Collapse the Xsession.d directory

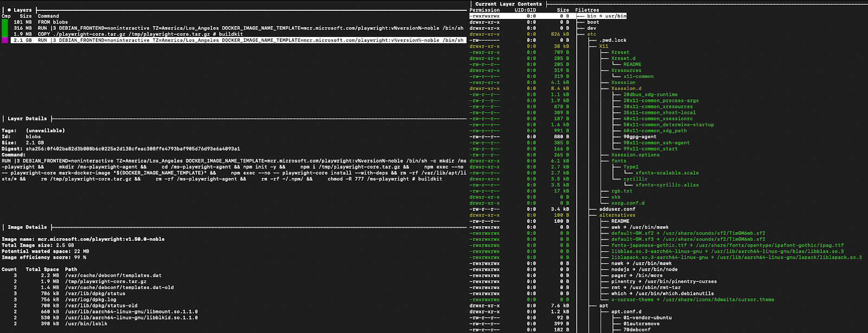click(x=626, y=88)
